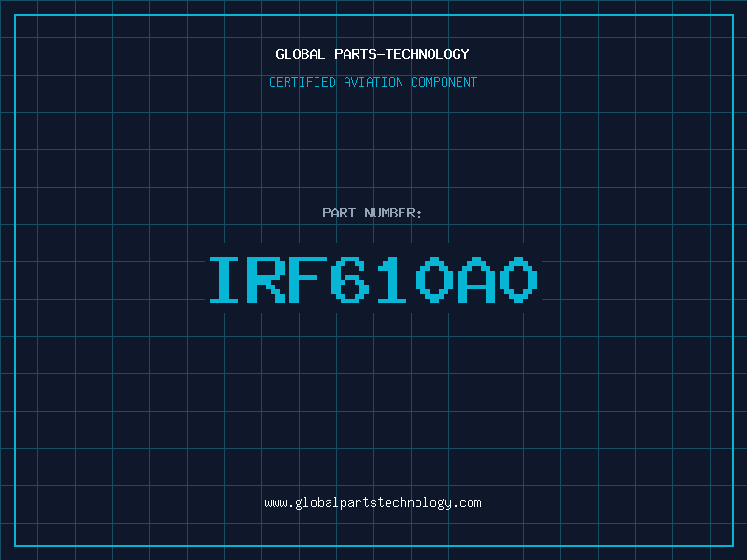Click the letter F in the part number

pos(310,280)
